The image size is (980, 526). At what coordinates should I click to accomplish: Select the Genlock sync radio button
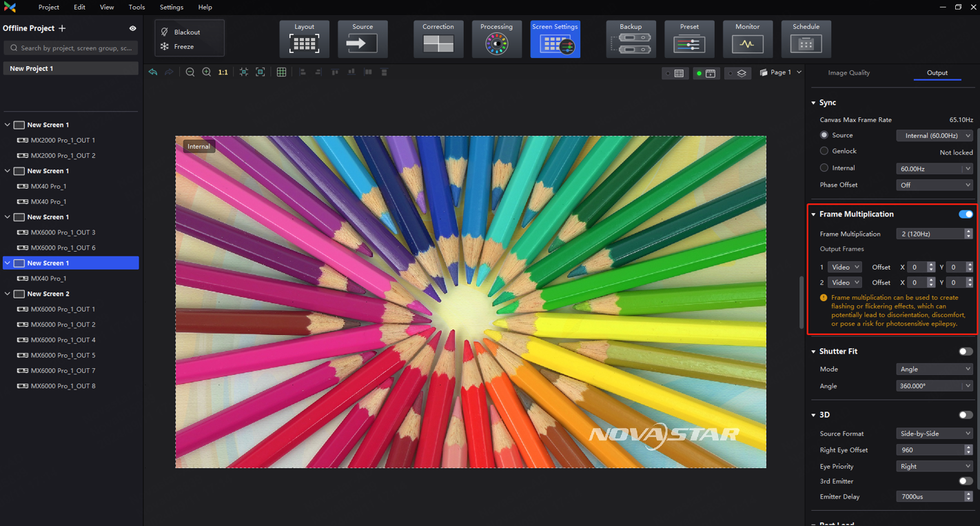pyautogui.click(x=824, y=151)
